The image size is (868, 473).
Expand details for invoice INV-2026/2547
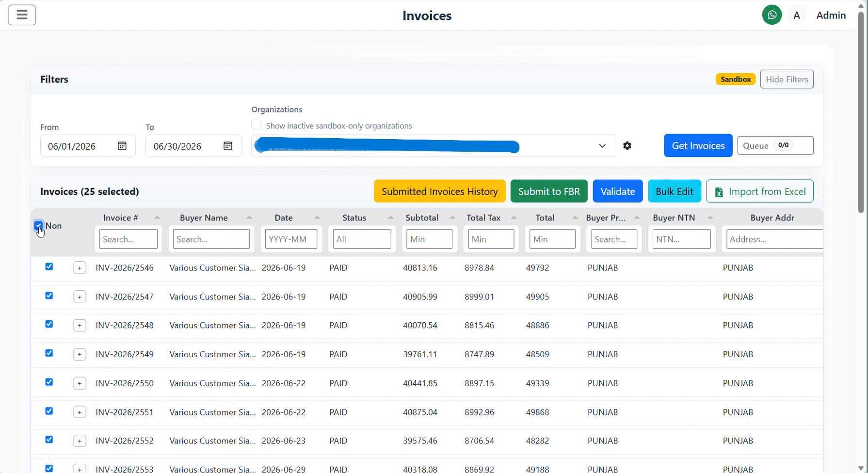(80, 297)
